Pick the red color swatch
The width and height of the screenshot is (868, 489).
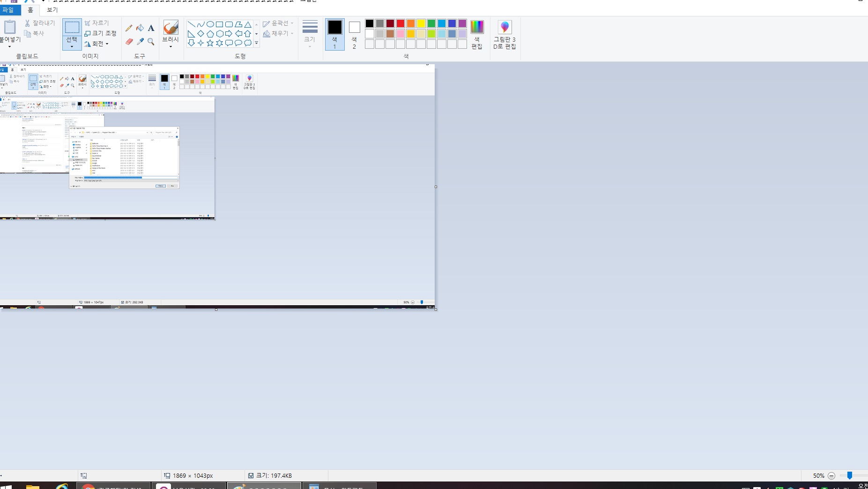[x=401, y=23]
